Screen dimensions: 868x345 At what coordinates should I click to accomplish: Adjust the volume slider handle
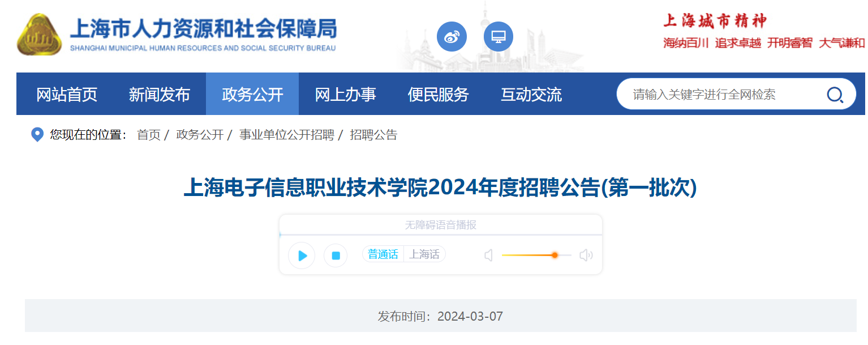click(x=555, y=255)
